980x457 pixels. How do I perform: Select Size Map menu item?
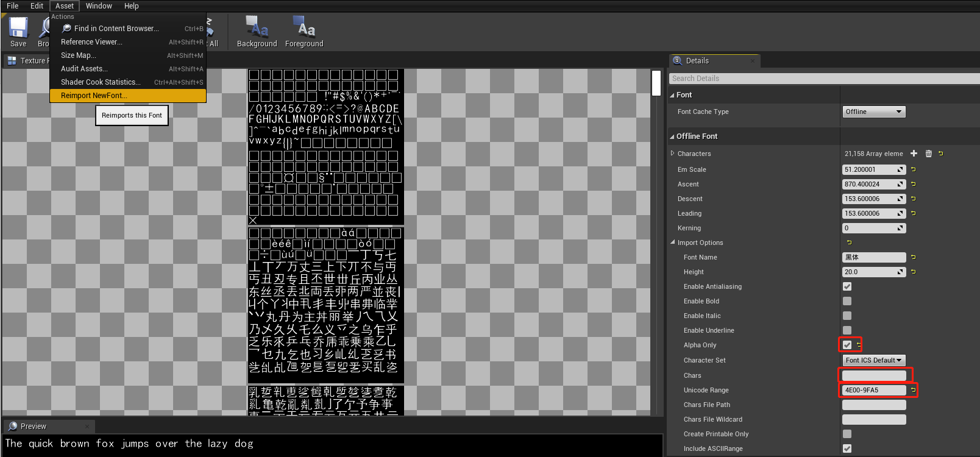click(x=128, y=55)
